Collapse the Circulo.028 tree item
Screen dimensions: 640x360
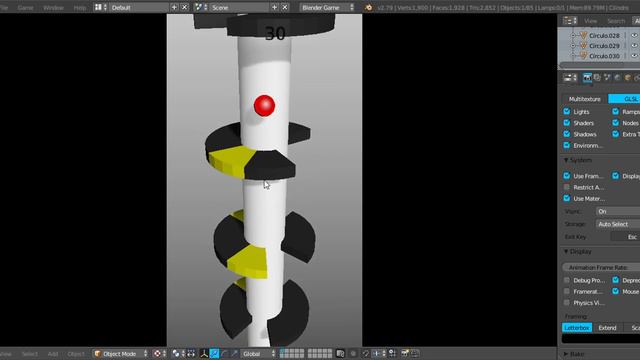[573, 36]
